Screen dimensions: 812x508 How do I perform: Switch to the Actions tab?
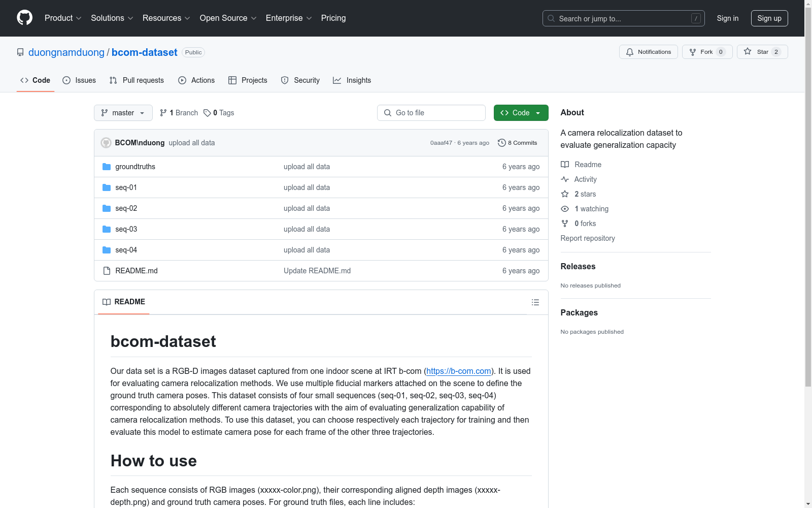pos(196,80)
